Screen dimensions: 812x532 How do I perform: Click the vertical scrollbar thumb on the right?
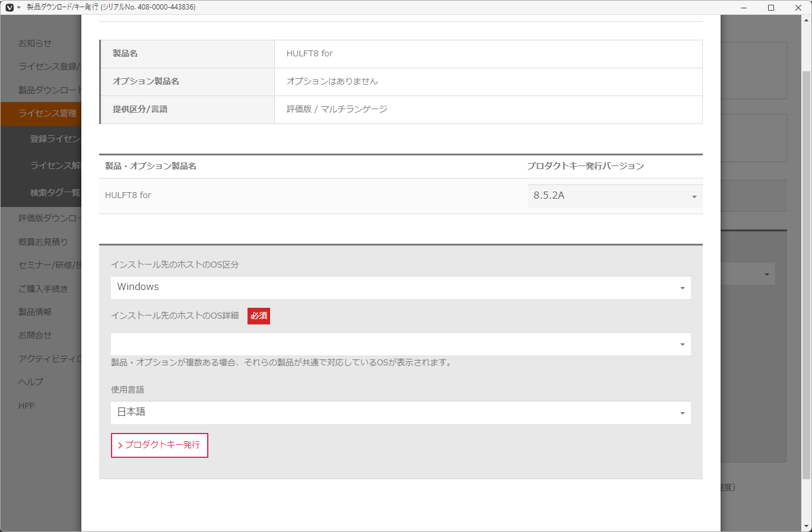coord(806,275)
